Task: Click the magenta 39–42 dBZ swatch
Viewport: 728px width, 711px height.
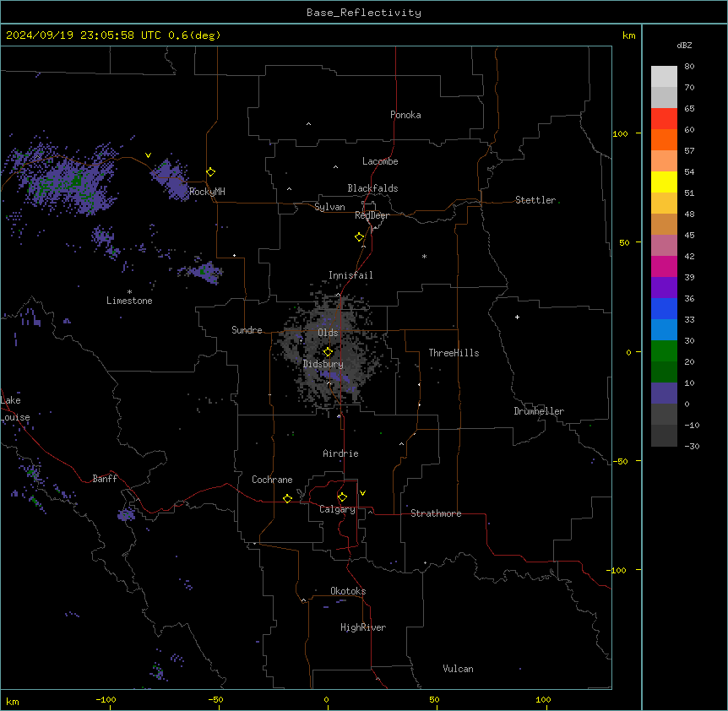Action: pyautogui.click(x=664, y=266)
